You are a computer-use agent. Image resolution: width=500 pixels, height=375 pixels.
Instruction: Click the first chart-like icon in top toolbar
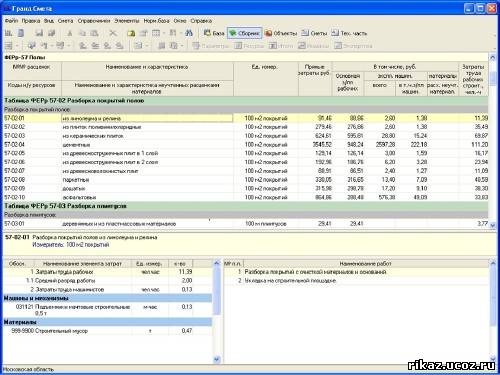[x=8, y=33]
